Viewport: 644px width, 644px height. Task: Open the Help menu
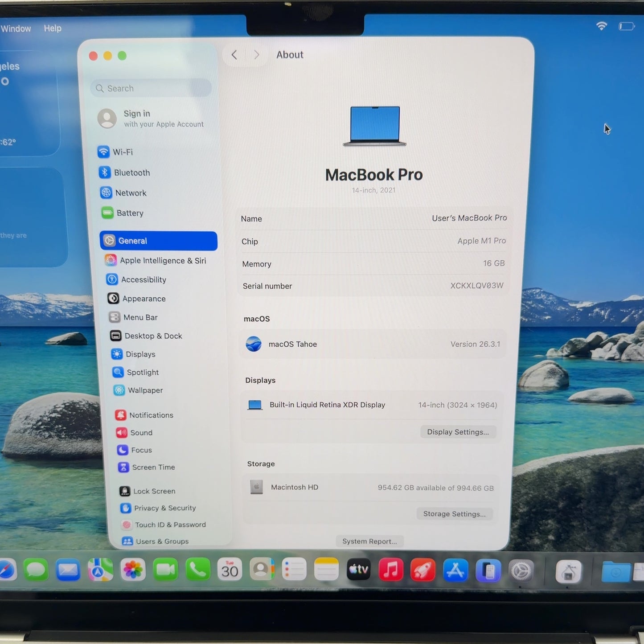coord(53,28)
